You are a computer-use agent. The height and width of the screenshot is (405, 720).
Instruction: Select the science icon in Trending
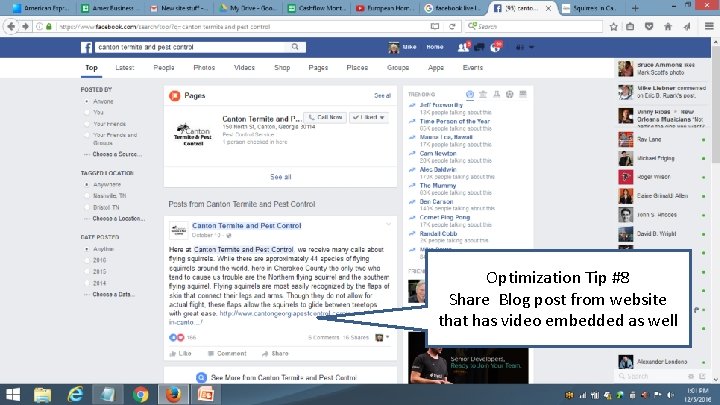496,95
